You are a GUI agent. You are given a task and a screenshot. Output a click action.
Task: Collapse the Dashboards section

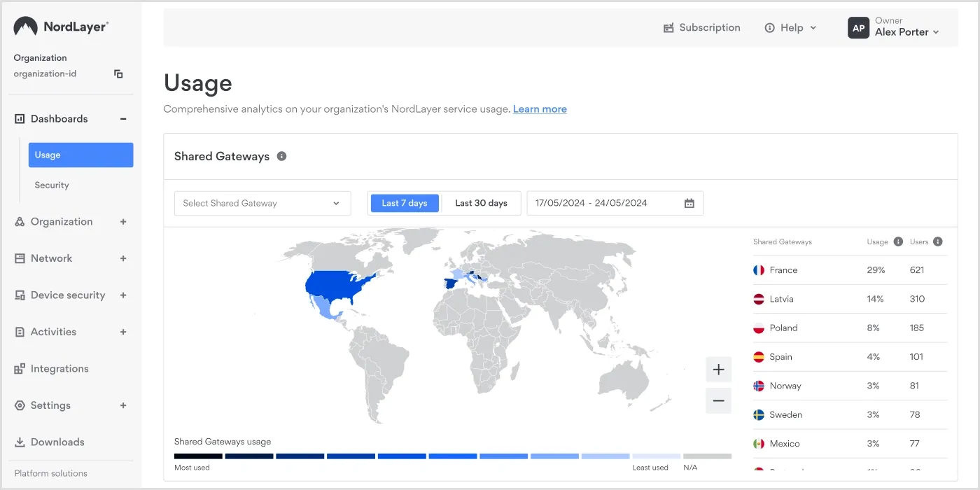123,119
